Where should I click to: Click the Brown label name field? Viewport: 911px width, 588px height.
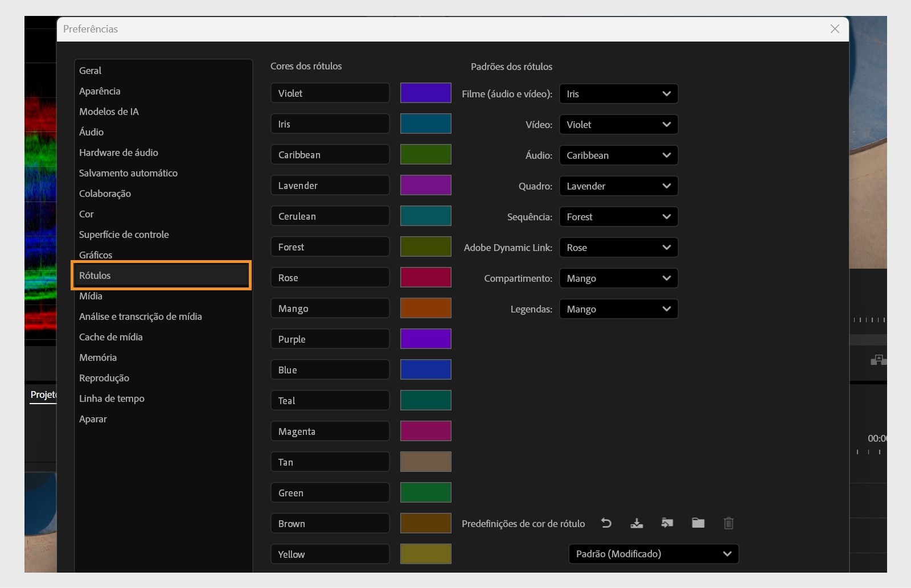[x=330, y=524]
